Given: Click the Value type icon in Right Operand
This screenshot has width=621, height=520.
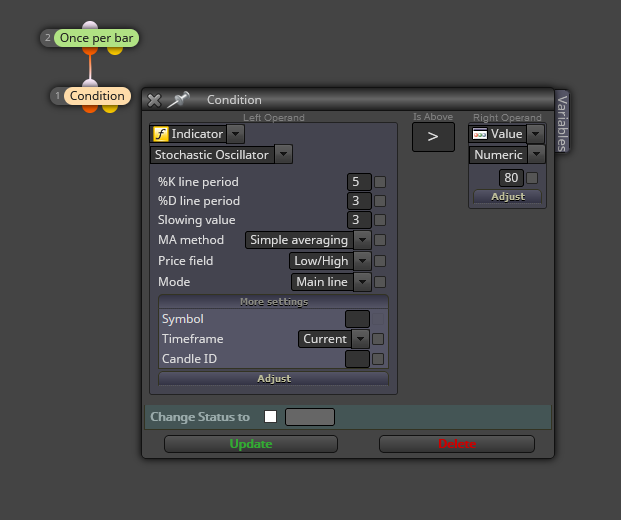Looking at the screenshot, I should 480,134.
